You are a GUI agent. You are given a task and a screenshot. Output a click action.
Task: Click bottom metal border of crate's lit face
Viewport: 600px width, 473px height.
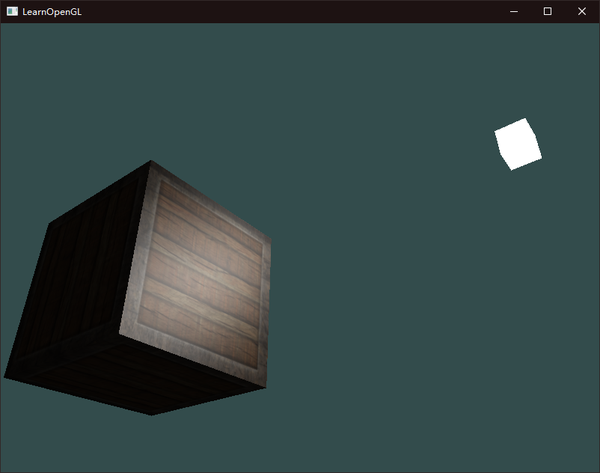click(x=195, y=357)
